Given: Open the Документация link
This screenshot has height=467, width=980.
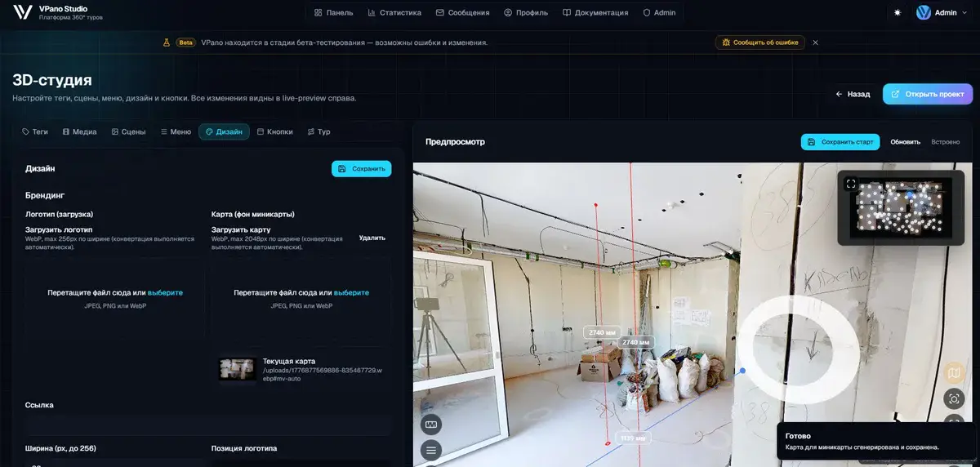Looking at the screenshot, I should (x=595, y=12).
